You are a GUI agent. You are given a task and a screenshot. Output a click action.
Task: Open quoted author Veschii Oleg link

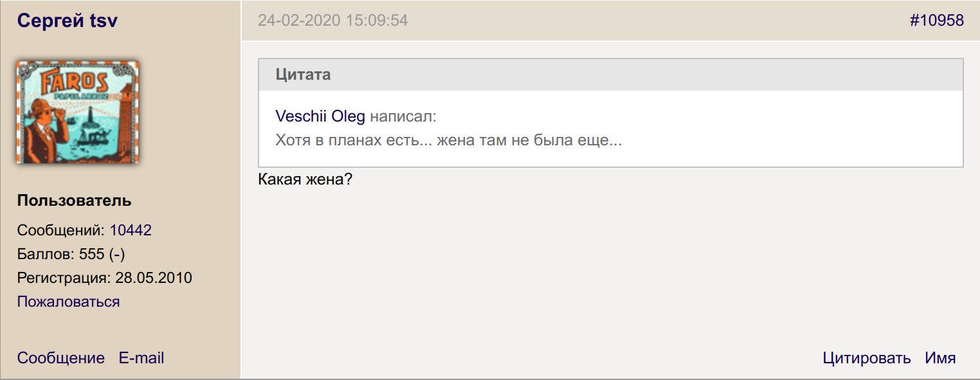pos(320,116)
